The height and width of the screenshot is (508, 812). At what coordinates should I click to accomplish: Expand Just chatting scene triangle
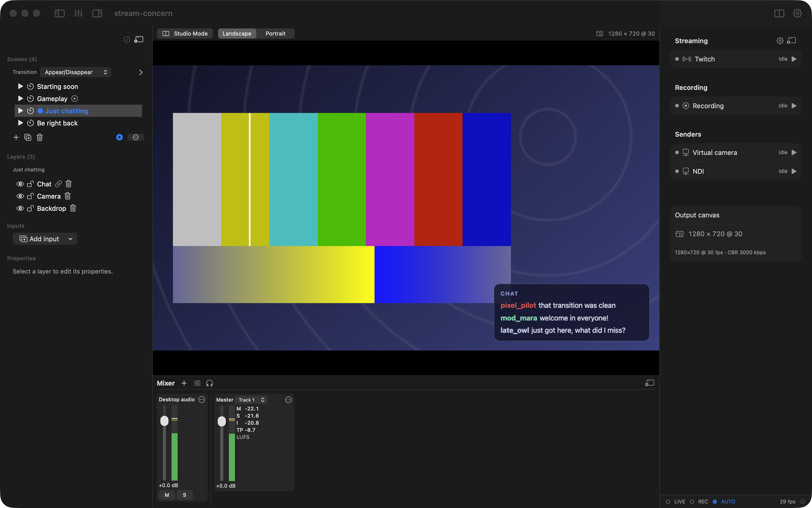coord(20,110)
